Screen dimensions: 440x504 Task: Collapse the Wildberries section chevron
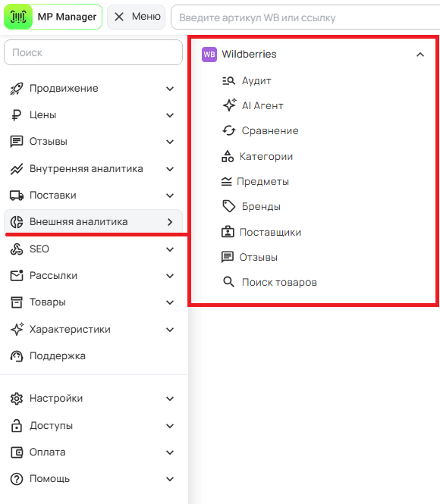pyautogui.click(x=420, y=55)
